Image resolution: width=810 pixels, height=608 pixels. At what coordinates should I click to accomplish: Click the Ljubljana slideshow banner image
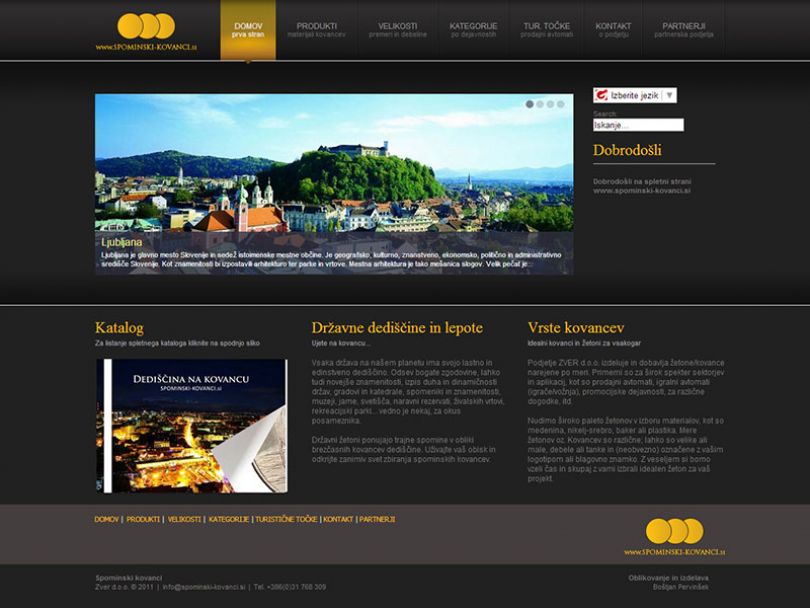point(334,170)
